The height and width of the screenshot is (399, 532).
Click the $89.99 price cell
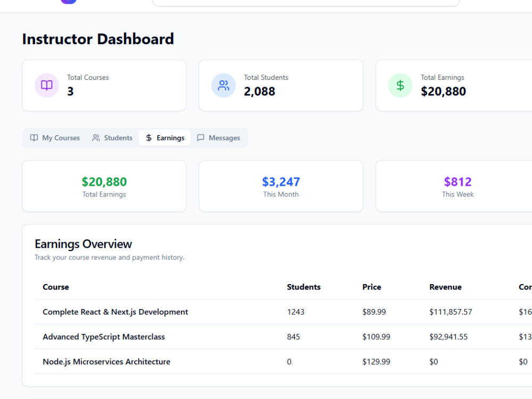click(x=374, y=312)
